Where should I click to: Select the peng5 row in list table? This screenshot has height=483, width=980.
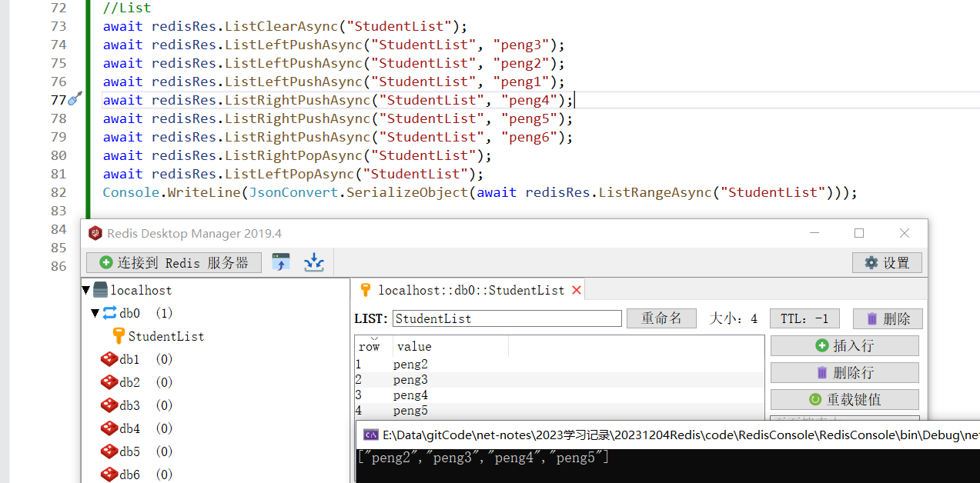click(x=559, y=411)
